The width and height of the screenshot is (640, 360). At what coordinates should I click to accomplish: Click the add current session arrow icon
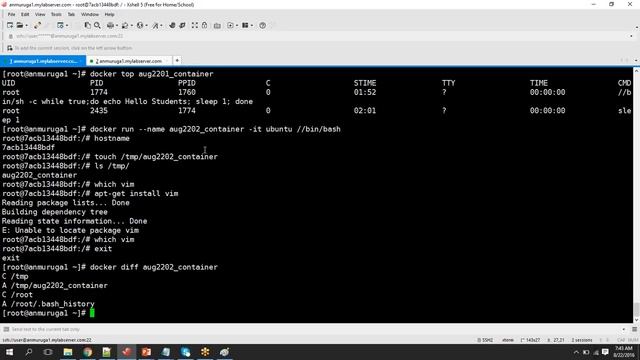(x=10, y=48)
